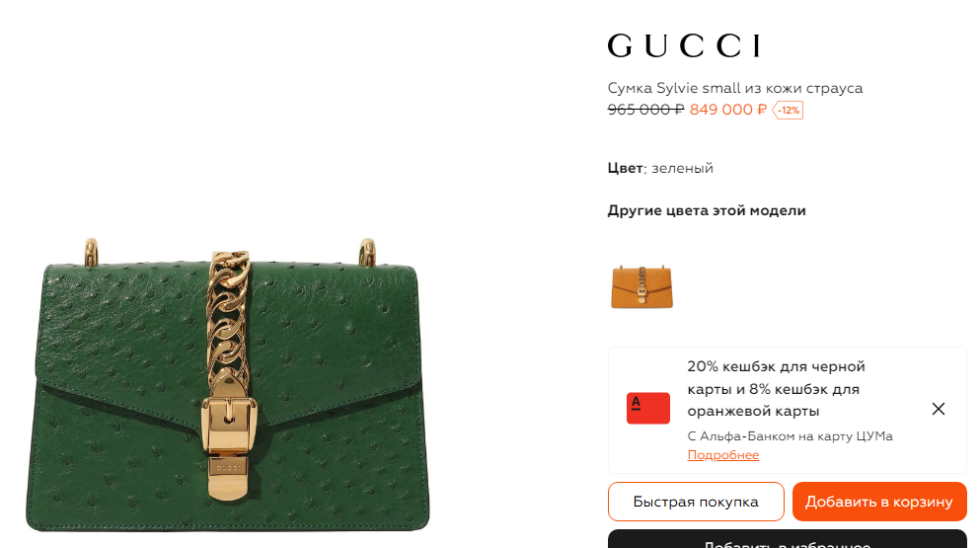Open the Подробнее cashback details link

click(x=723, y=455)
